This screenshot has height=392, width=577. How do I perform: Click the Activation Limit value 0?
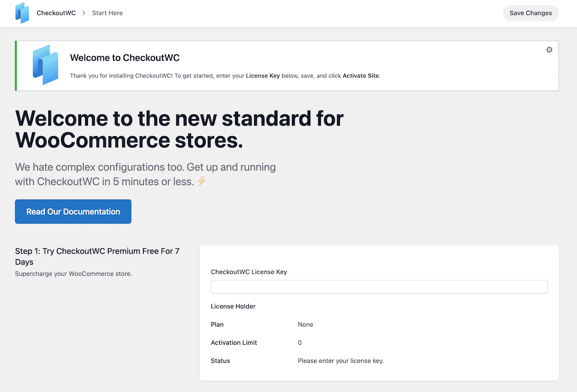click(300, 343)
